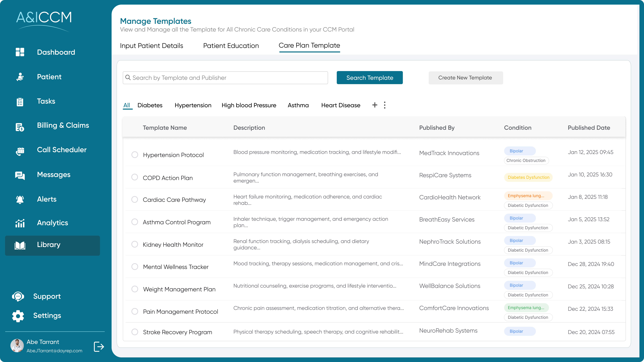Image resolution: width=644 pixels, height=362 pixels.
Task: Filter templates by the Asthma tab
Action: [298, 105]
